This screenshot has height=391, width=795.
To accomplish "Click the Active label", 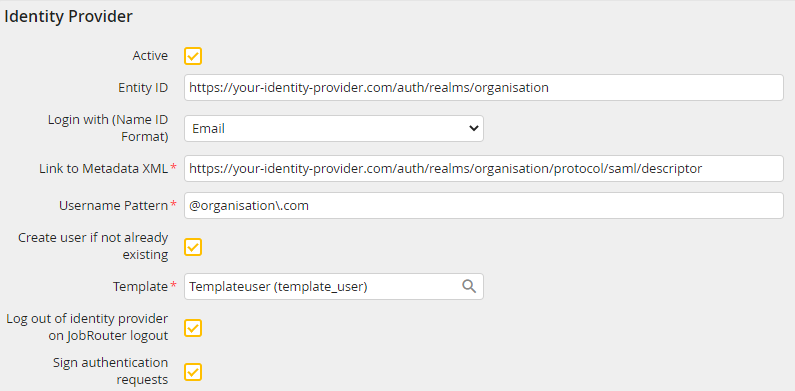I will tap(150, 56).
